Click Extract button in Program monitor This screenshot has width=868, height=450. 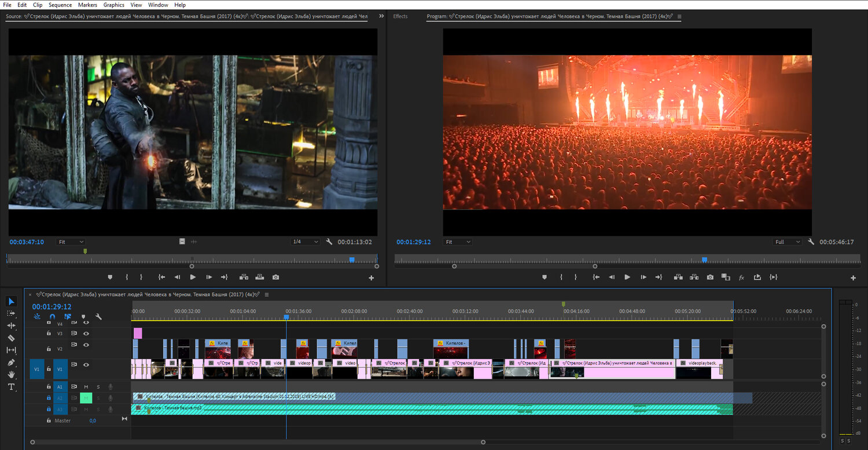[x=694, y=277]
